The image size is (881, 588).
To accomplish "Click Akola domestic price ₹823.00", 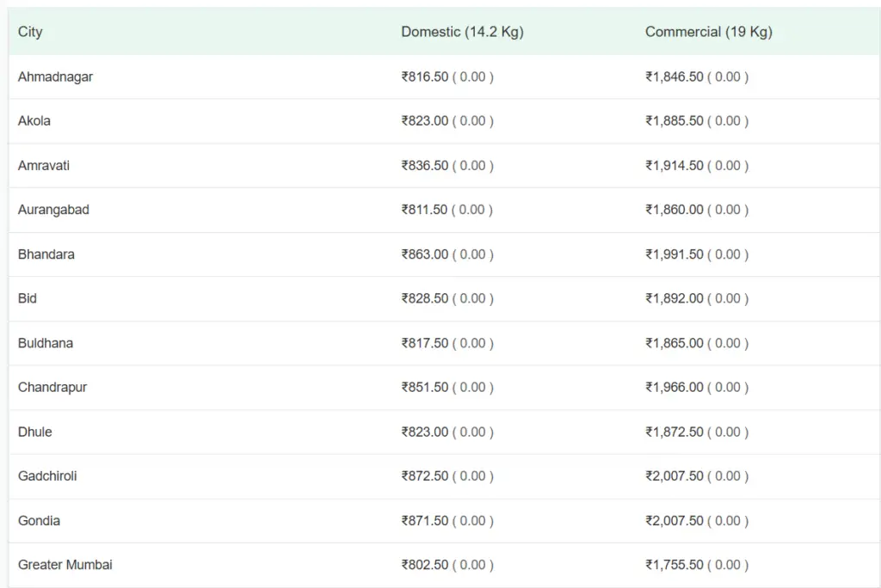I will (x=425, y=120).
